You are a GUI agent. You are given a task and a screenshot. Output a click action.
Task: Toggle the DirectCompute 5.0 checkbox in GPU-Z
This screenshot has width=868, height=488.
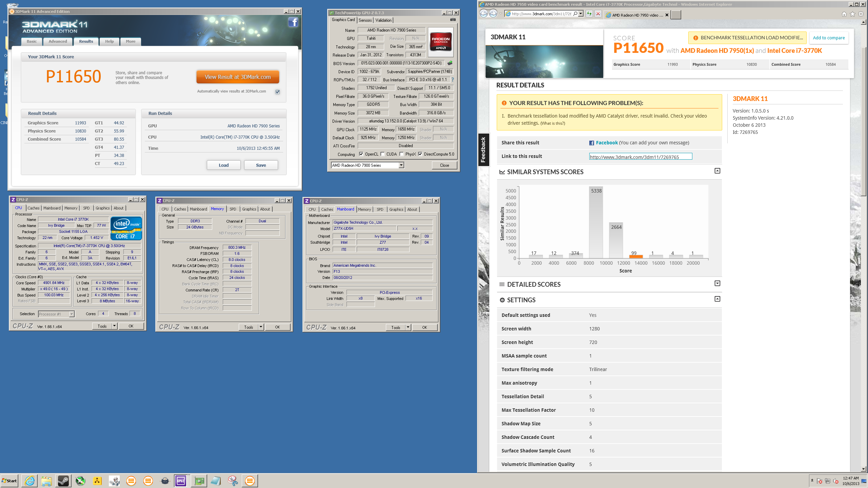(420, 154)
